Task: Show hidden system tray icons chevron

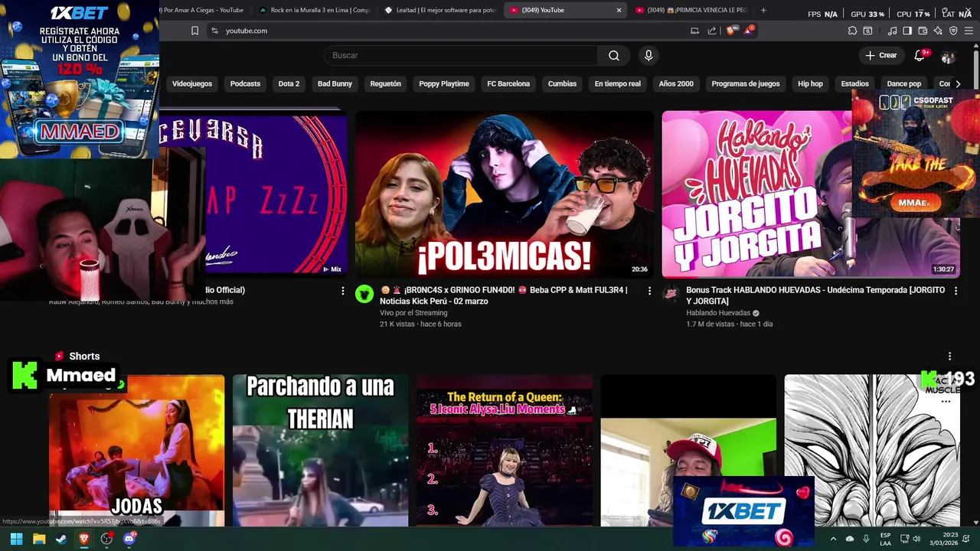Action: (833, 539)
